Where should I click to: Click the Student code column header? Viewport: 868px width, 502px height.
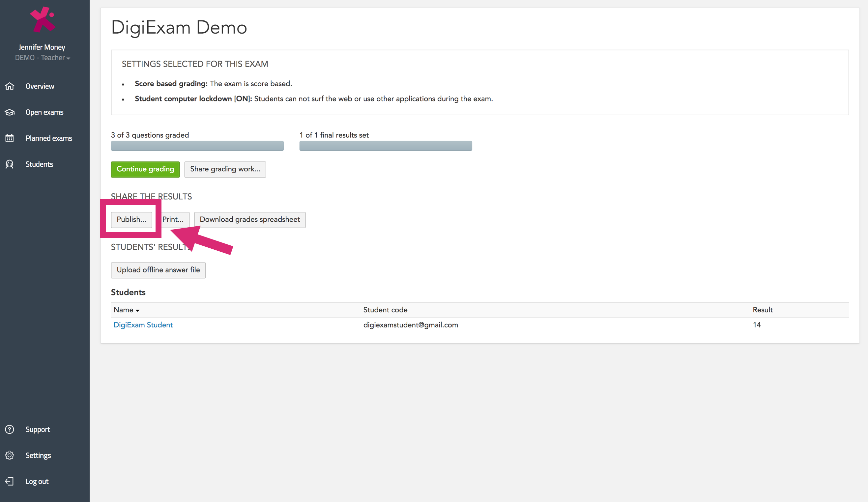click(x=385, y=310)
